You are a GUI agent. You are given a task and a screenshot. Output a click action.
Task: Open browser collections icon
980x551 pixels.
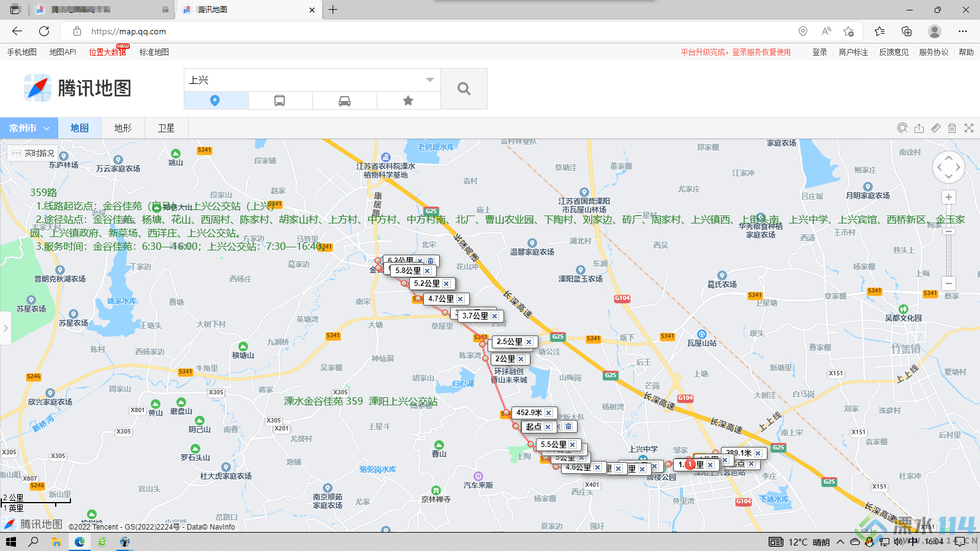tap(907, 31)
